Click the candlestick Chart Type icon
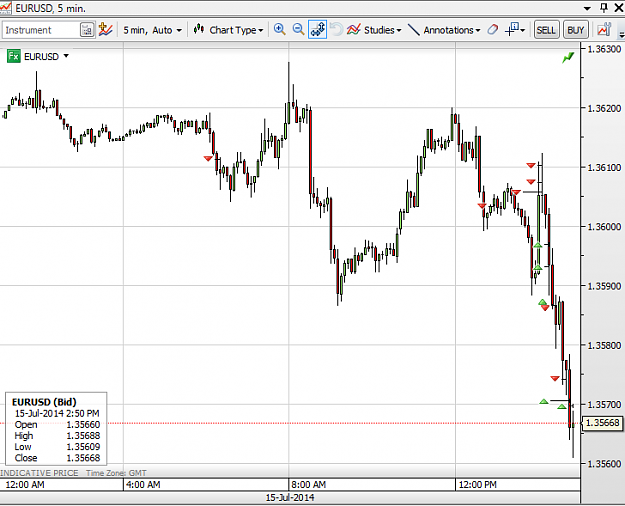Screen dimensions: 625x506 coord(199,30)
